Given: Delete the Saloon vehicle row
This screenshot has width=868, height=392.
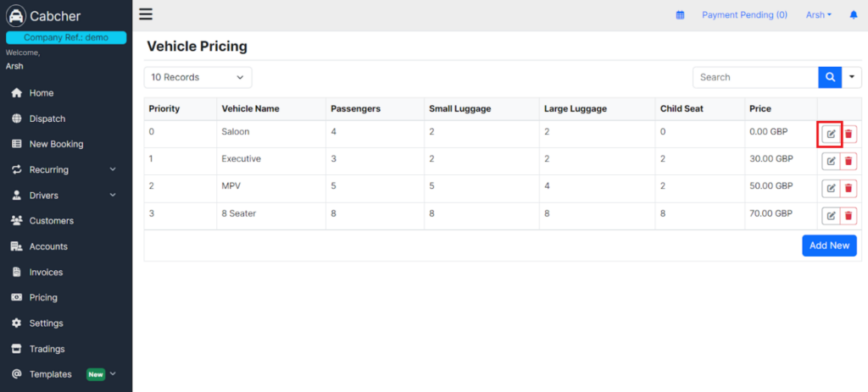Looking at the screenshot, I should pyautogui.click(x=848, y=134).
